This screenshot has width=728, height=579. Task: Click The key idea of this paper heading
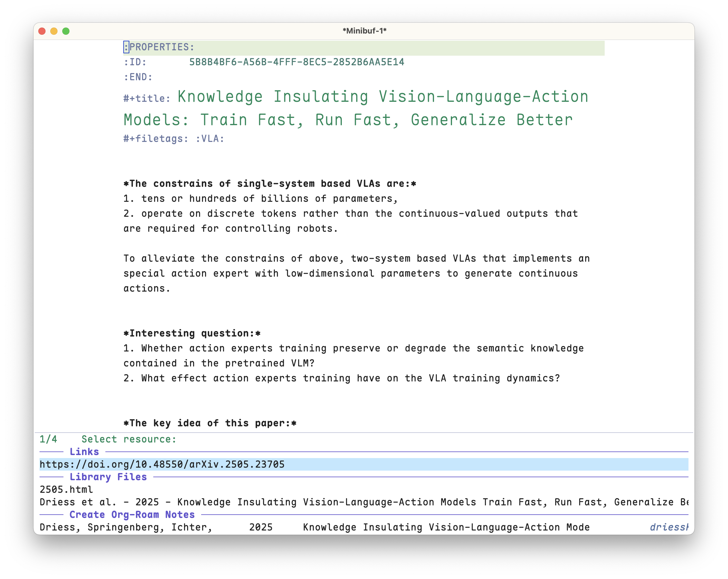(x=210, y=423)
